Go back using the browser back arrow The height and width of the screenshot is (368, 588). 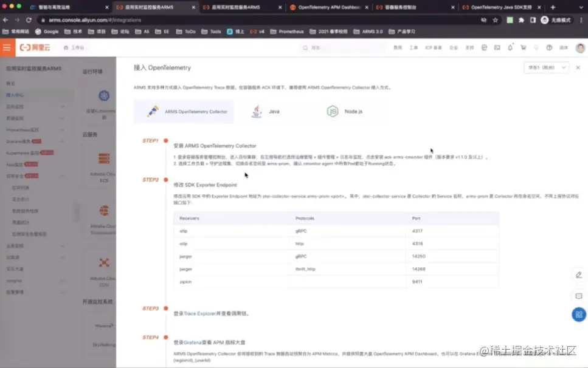[5, 20]
